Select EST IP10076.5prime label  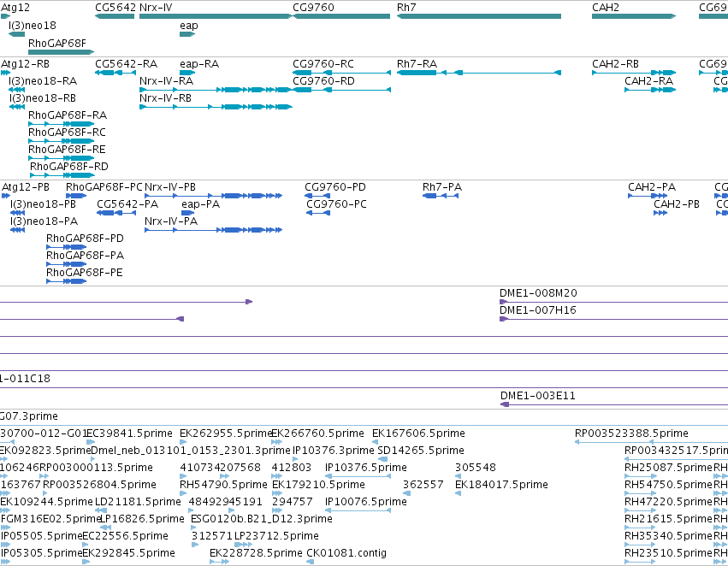tap(366, 502)
